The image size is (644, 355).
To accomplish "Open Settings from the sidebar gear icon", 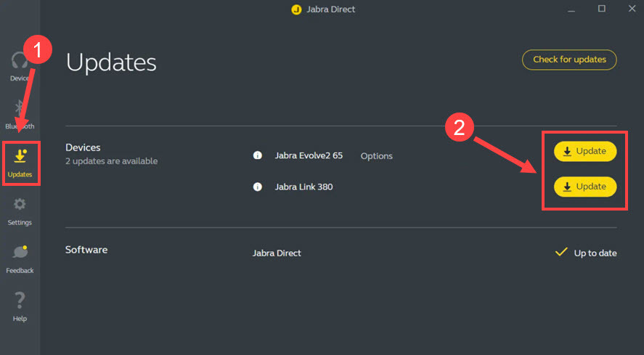I will point(20,209).
